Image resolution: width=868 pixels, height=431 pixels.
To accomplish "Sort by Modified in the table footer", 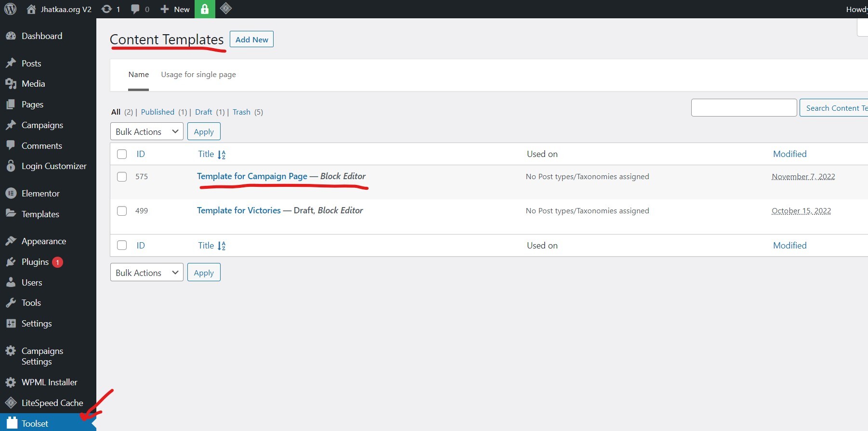I will (x=790, y=246).
